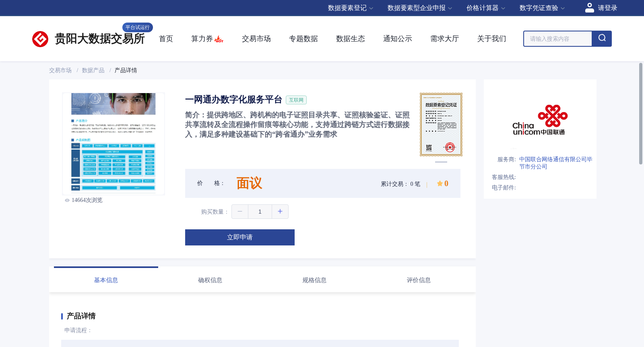Click the orange star favorite icon
This screenshot has height=347, width=644.
click(440, 183)
